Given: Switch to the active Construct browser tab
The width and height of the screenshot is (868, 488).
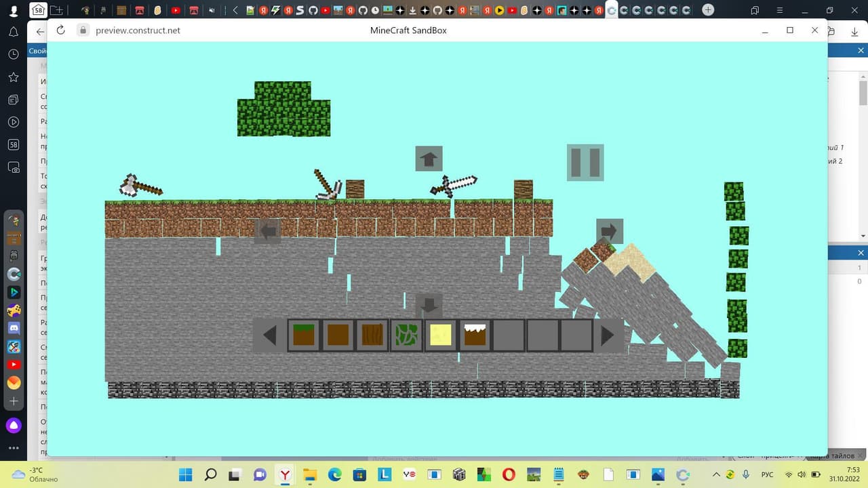Looking at the screenshot, I should (x=611, y=10).
